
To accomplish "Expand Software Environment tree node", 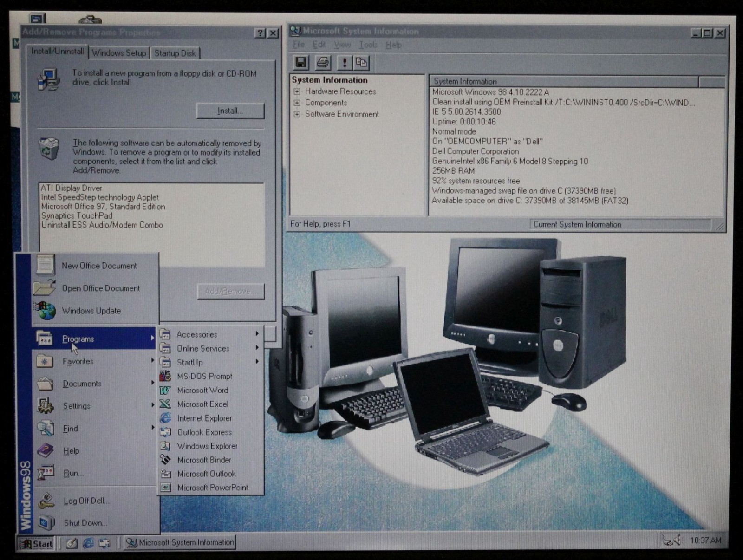I will point(297,114).
